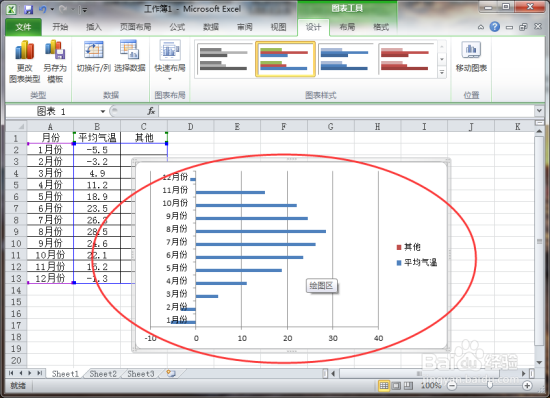Image resolution: width=550 pixels, height=398 pixels.
Task: Click the formula bar input area
Action: tap(347, 112)
